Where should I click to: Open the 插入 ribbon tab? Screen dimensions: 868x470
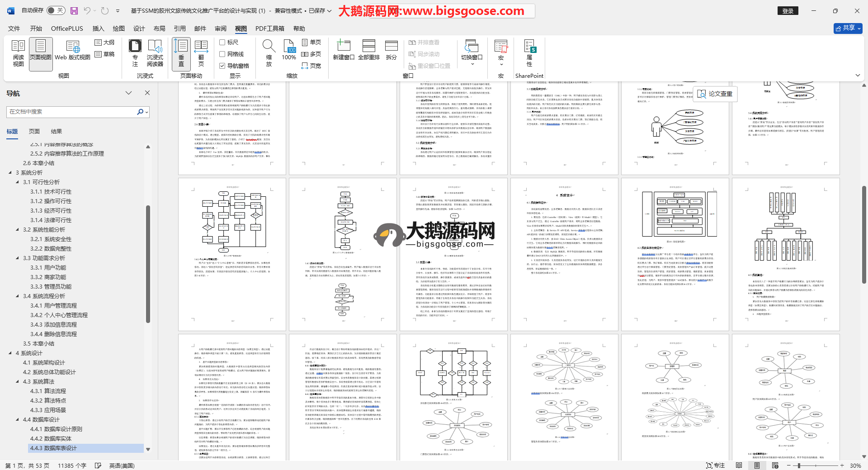[x=98, y=28]
